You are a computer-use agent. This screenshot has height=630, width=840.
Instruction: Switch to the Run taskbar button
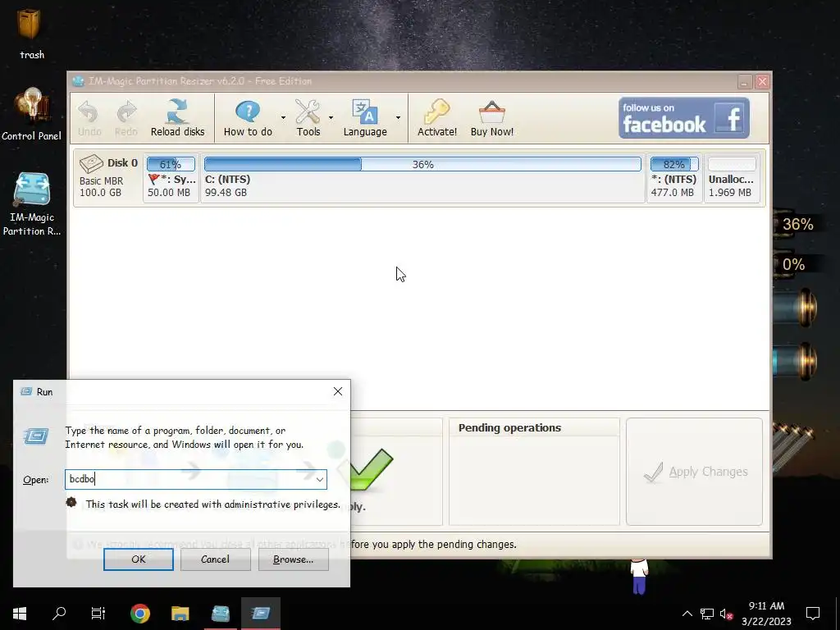260,613
